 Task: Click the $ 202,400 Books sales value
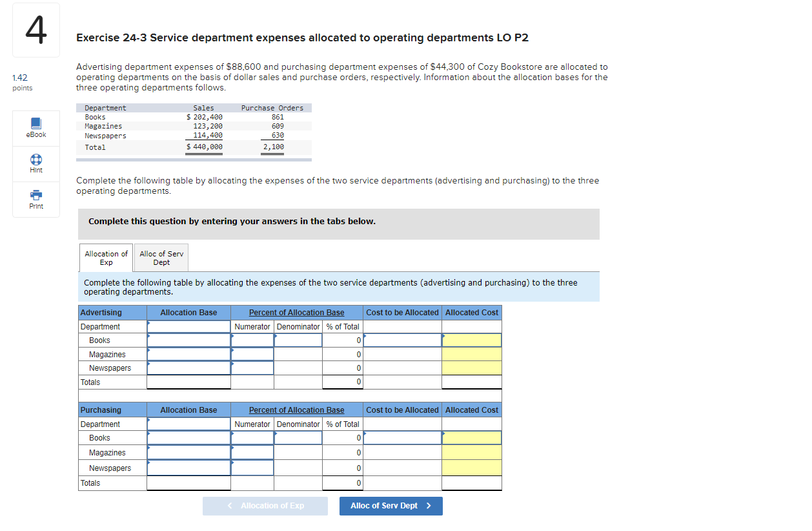[x=205, y=117]
